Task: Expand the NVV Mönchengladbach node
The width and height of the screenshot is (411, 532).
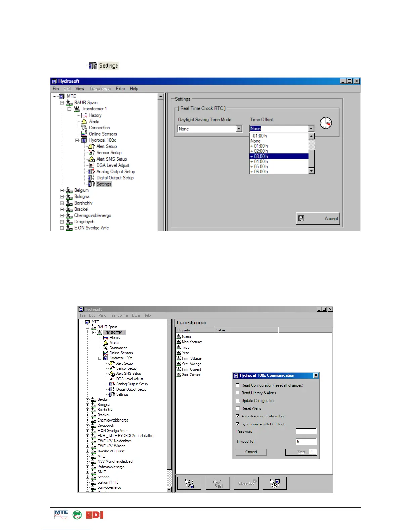Action: tap(88, 461)
